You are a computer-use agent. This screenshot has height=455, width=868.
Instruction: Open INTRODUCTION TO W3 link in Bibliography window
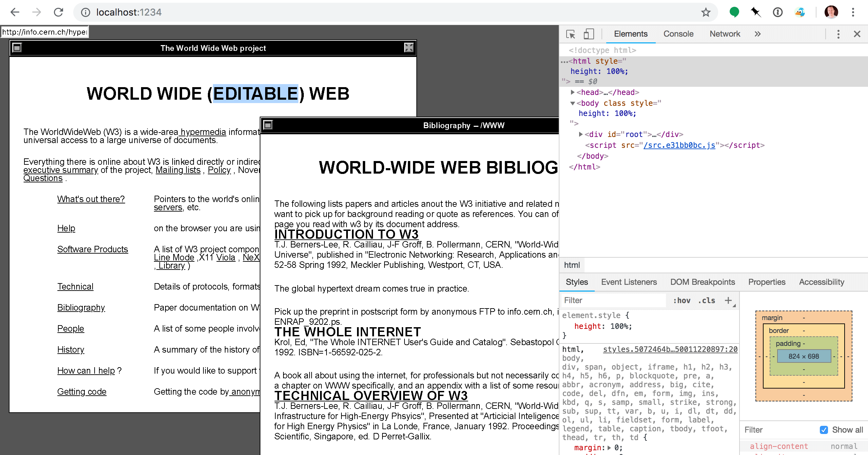tap(346, 234)
